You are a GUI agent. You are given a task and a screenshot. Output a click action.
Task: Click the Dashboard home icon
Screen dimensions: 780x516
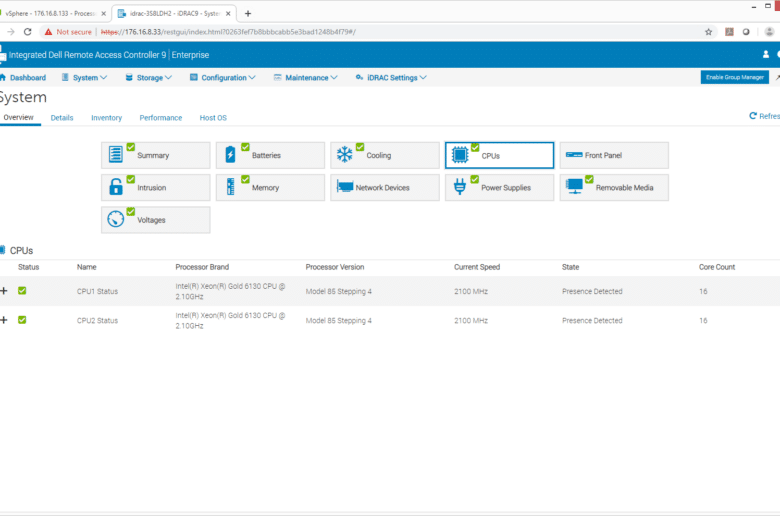(x=3, y=78)
